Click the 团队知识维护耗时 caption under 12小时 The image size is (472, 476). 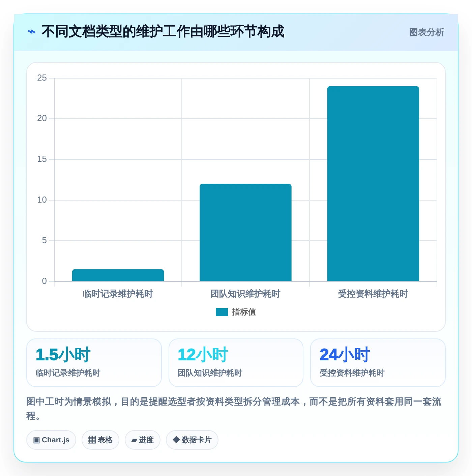point(210,373)
